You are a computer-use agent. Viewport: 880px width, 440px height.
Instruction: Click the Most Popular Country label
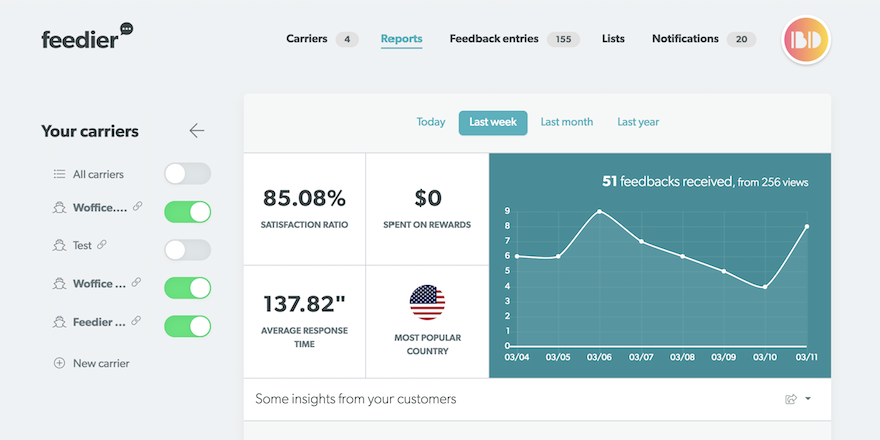[x=427, y=345]
